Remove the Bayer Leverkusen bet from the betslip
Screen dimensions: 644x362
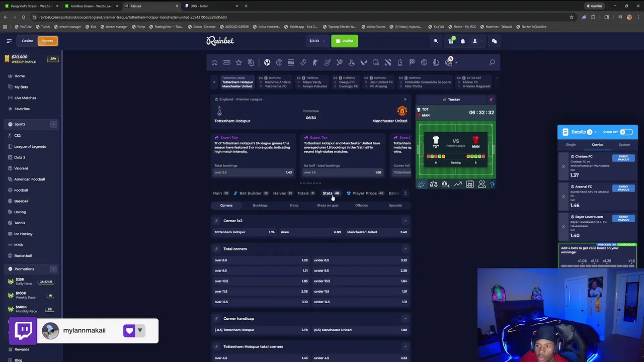click(563, 227)
